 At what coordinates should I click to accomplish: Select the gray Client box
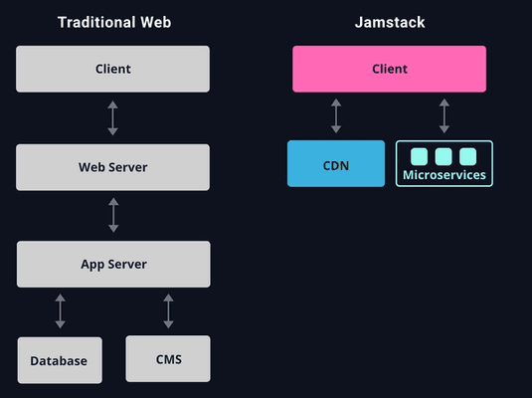[112, 69]
